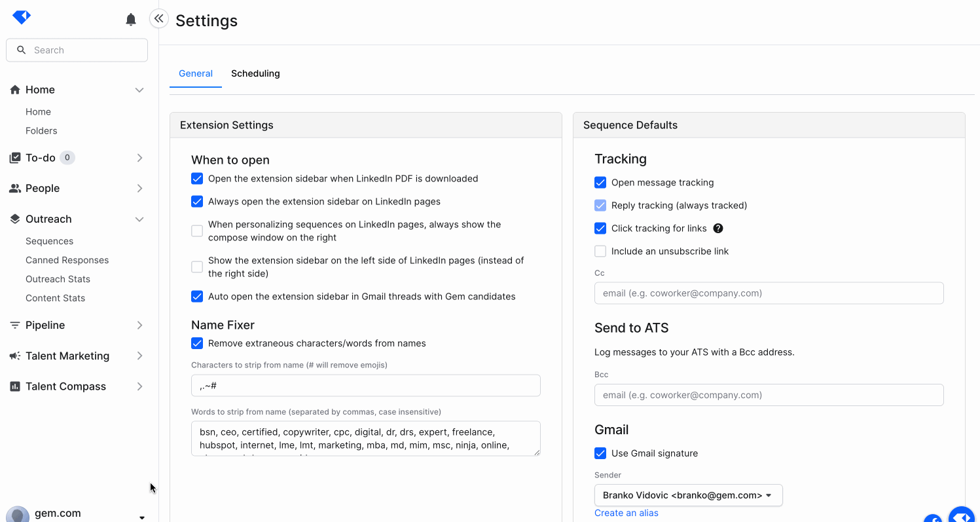Click the Bcc email input field

coord(769,395)
